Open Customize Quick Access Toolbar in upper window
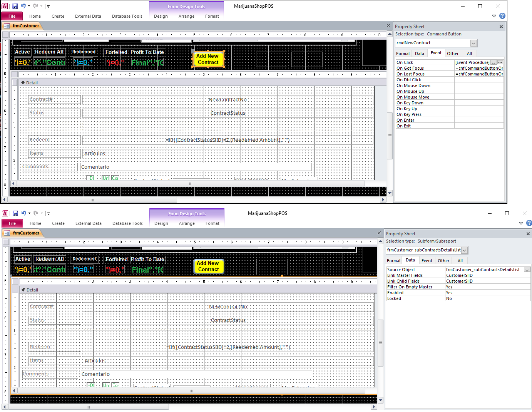The image size is (532, 412). (x=48, y=6)
